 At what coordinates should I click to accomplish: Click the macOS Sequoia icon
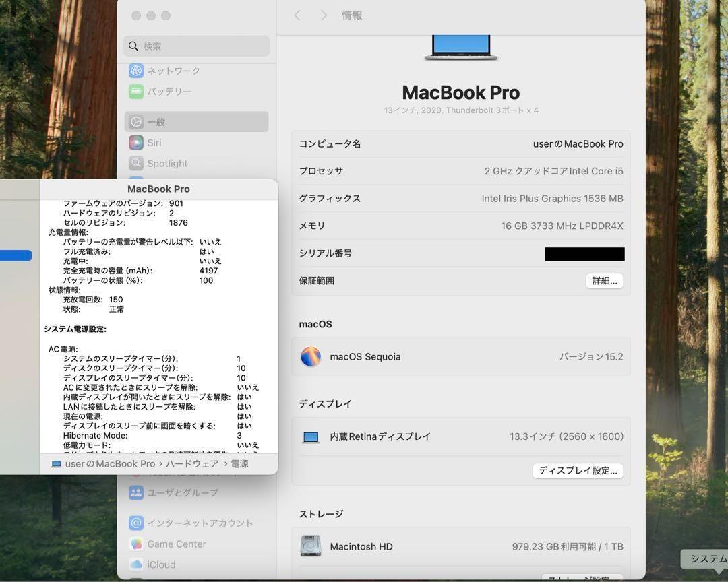pyautogui.click(x=311, y=357)
